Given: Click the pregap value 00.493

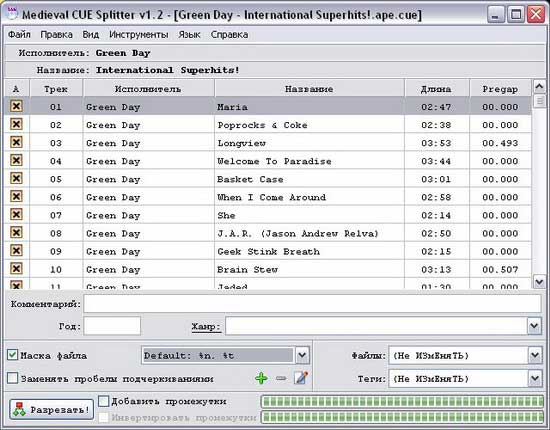Looking at the screenshot, I should point(500,143).
